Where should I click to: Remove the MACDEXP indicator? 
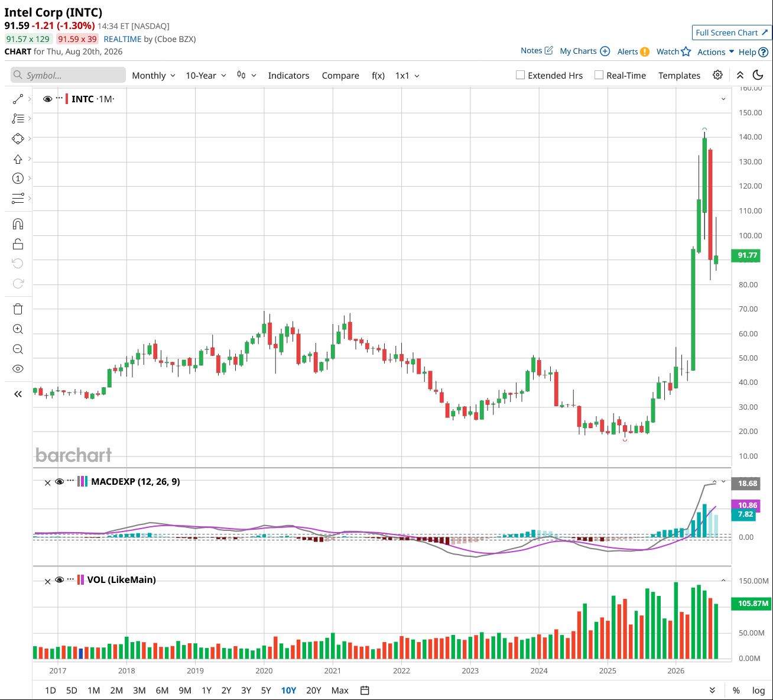point(48,482)
